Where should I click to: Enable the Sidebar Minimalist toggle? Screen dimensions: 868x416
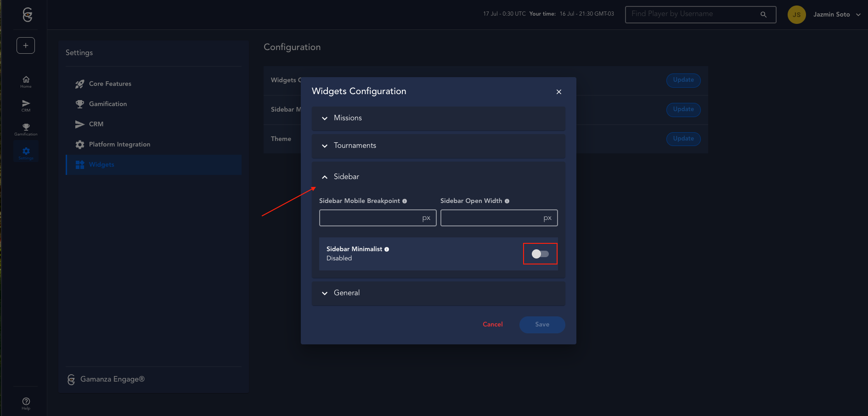click(x=540, y=254)
